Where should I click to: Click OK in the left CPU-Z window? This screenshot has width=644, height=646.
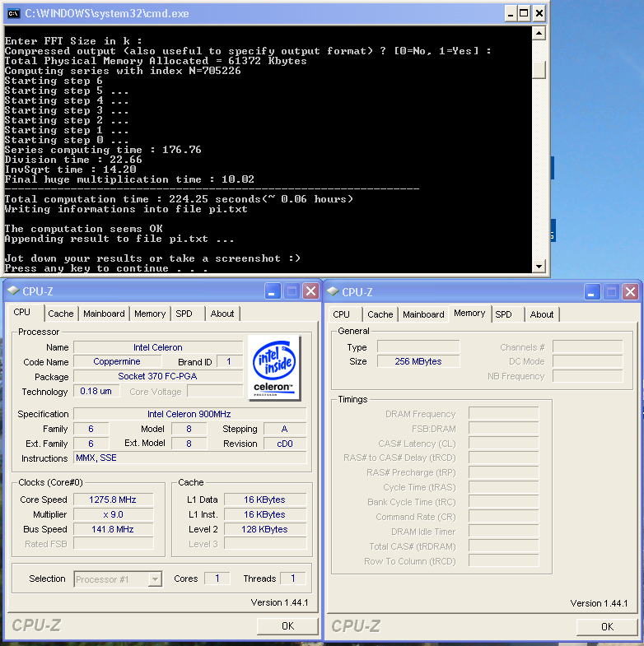pos(287,626)
